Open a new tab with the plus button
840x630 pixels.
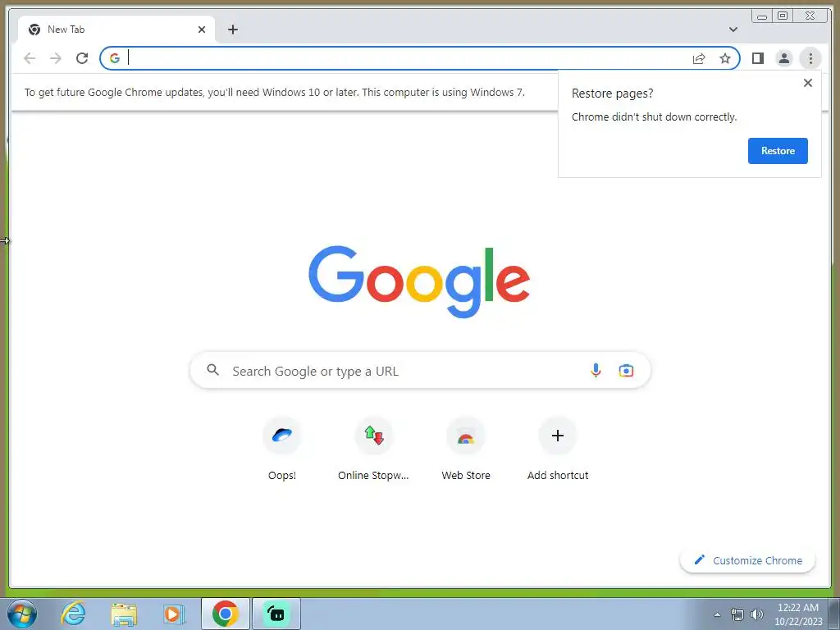tap(232, 30)
